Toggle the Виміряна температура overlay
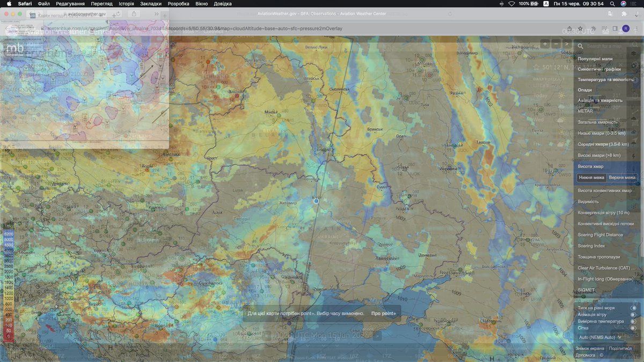This screenshot has width=644, height=362. pyautogui.click(x=634, y=321)
